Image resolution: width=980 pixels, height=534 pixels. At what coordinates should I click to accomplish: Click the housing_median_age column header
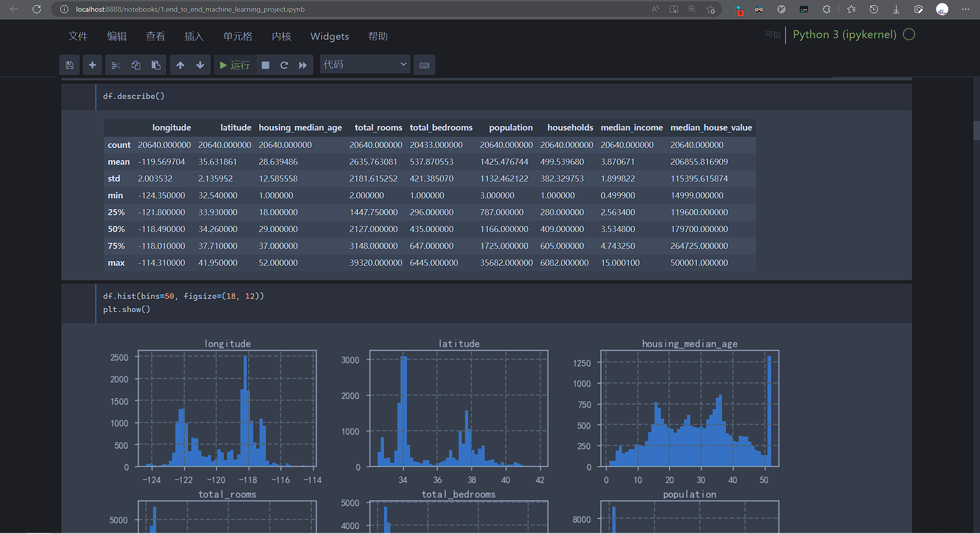[x=300, y=128]
